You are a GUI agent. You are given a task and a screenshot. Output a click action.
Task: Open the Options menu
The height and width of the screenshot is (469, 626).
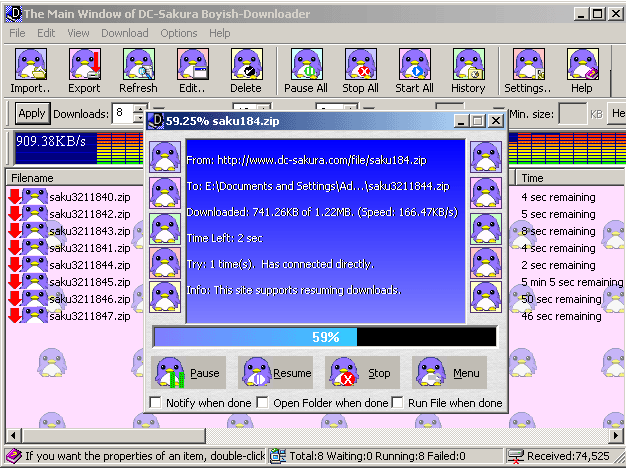pos(179,33)
